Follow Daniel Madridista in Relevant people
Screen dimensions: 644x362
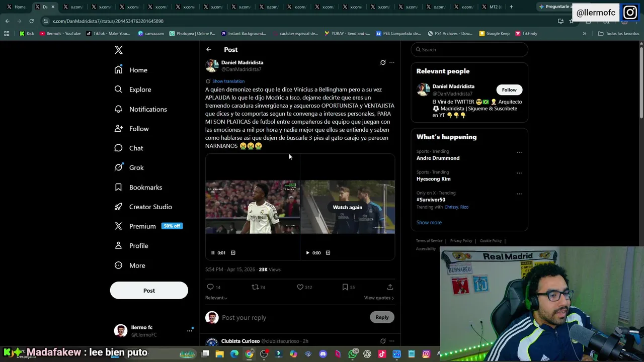click(x=509, y=90)
